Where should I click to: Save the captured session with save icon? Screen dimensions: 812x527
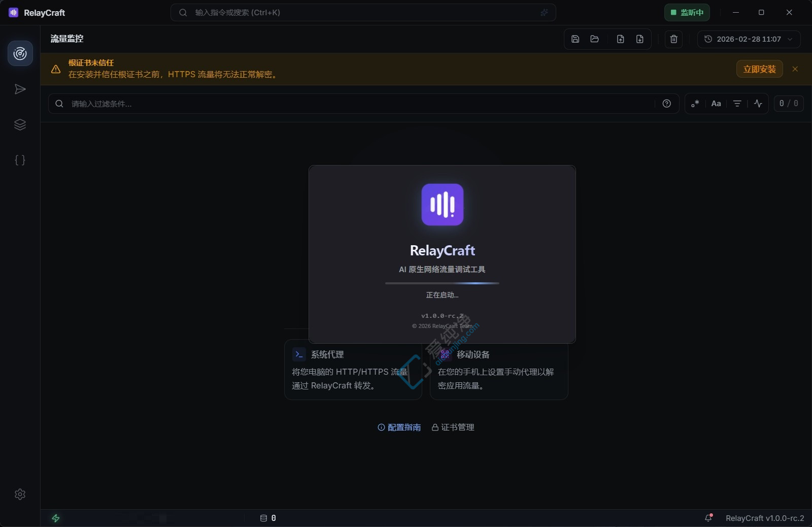pyautogui.click(x=575, y=39)
